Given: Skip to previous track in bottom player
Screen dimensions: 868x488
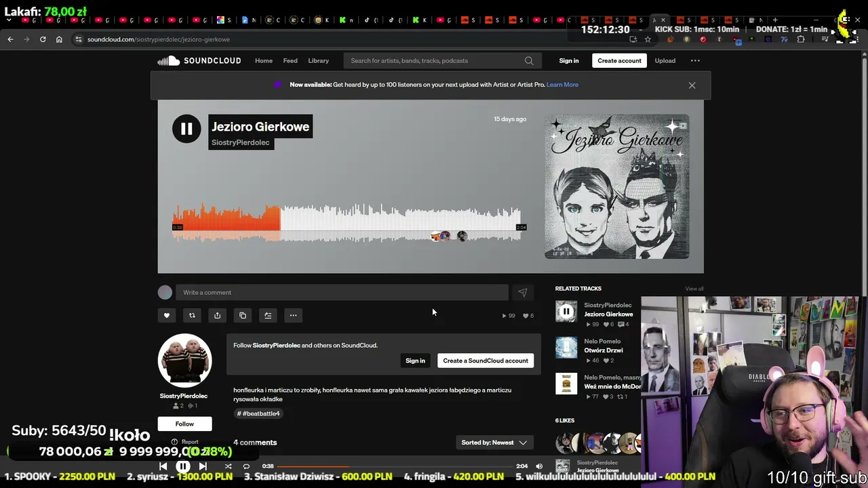Looking at the screenshot, I should (x=163, y=466).
